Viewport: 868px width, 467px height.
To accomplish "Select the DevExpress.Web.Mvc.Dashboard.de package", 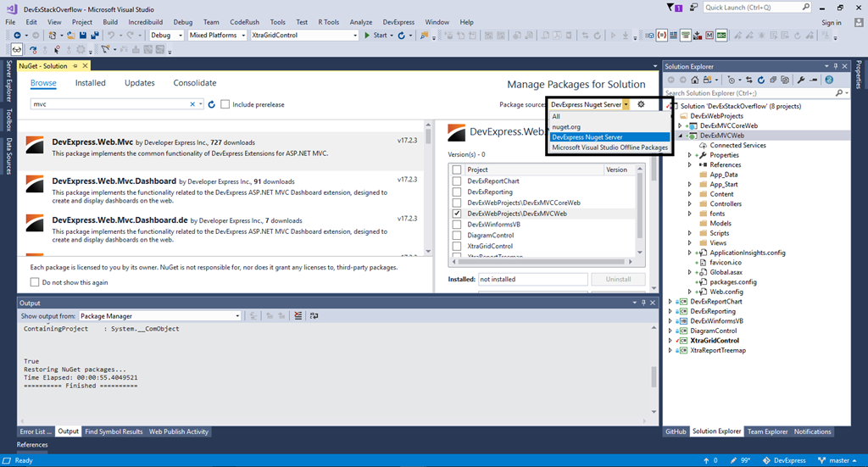I will pos(221,230).
